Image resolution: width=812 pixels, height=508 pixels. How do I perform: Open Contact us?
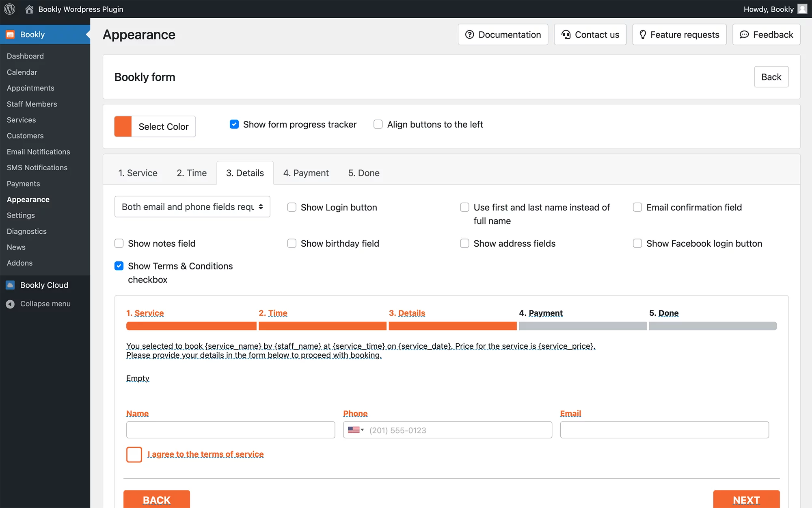(x=590, y=35)
